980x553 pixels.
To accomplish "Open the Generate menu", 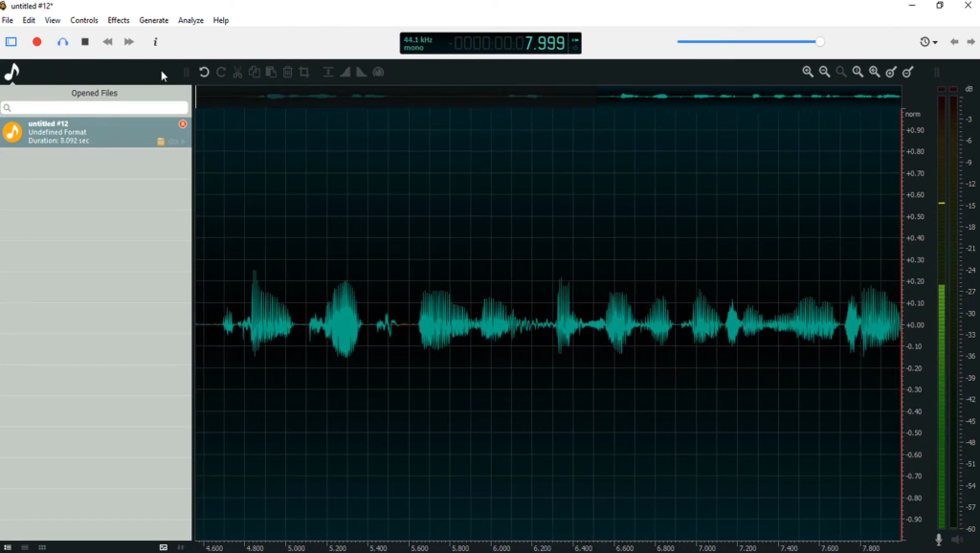I will [153, 20].
